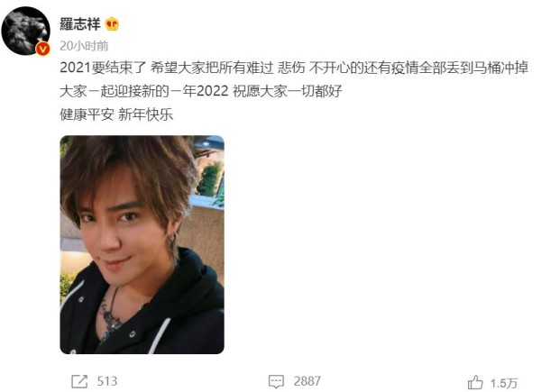Click the phrase 希望大家把所有难过
541x392 pixels.
(212, 68)
